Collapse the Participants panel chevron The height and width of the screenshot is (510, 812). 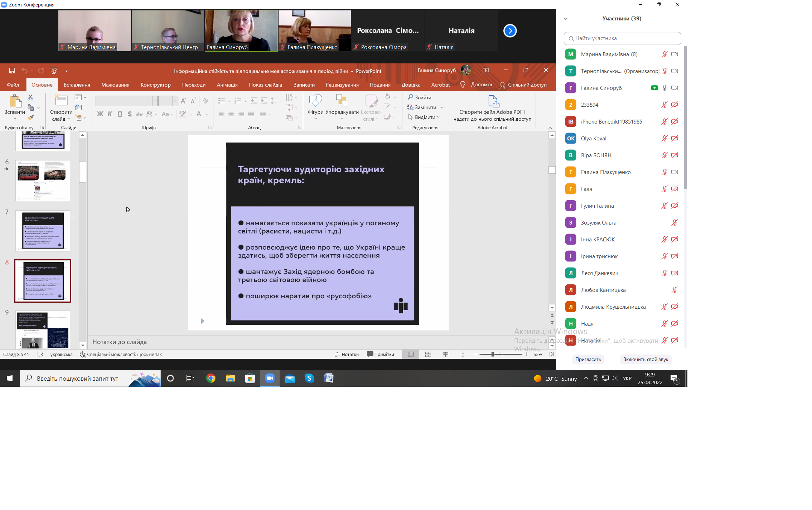click(x=566, y=19)
